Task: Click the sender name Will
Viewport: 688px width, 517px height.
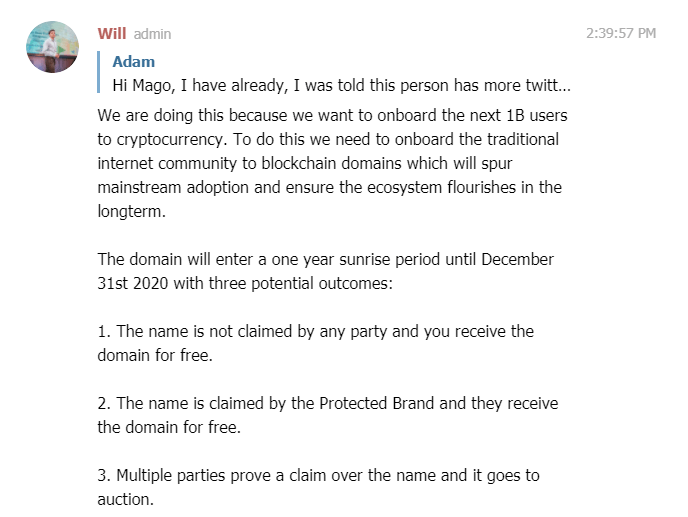Action: [x=111, y=33]
